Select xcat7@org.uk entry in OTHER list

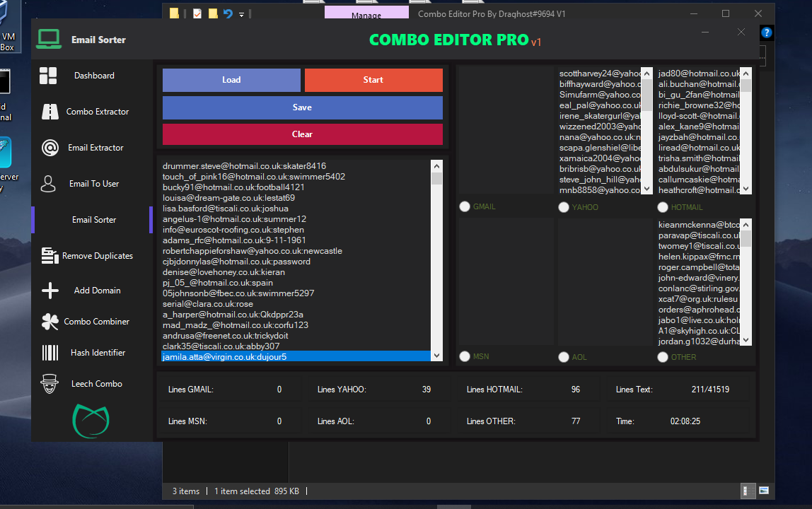click(x=699, y=299)
